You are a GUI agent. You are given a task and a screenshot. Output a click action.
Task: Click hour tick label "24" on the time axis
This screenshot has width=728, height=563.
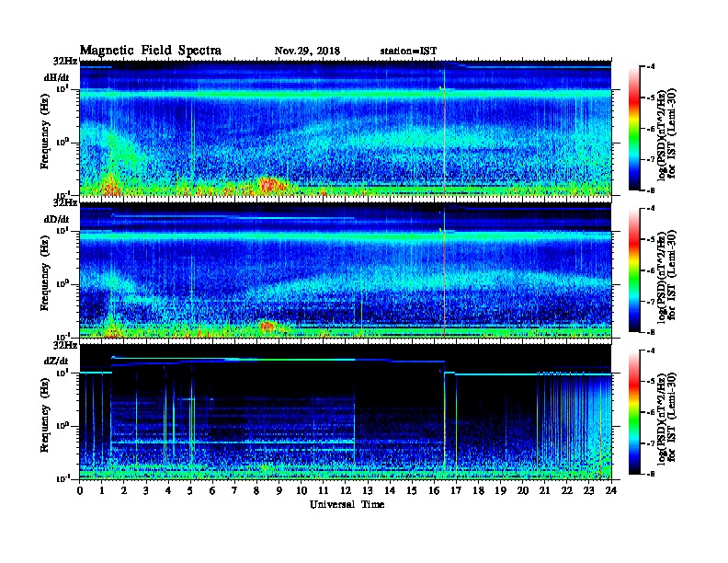pos(611,490)
